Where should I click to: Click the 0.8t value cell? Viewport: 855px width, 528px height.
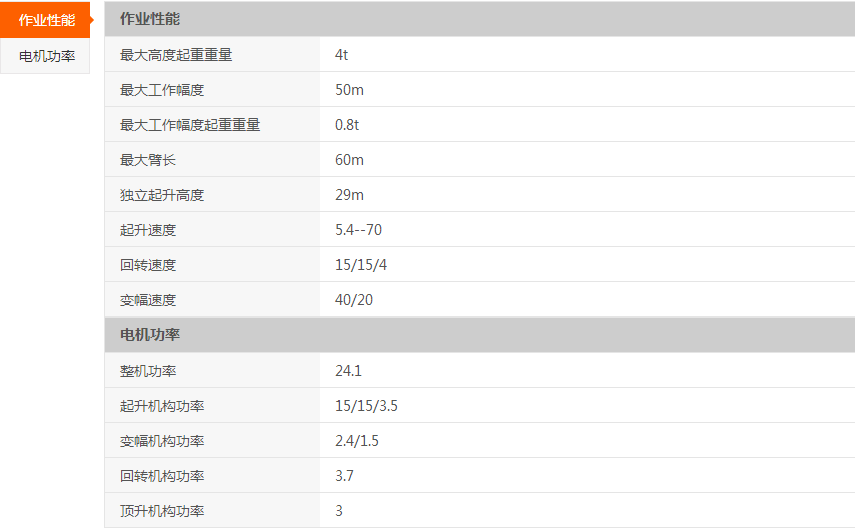point(347,125)
